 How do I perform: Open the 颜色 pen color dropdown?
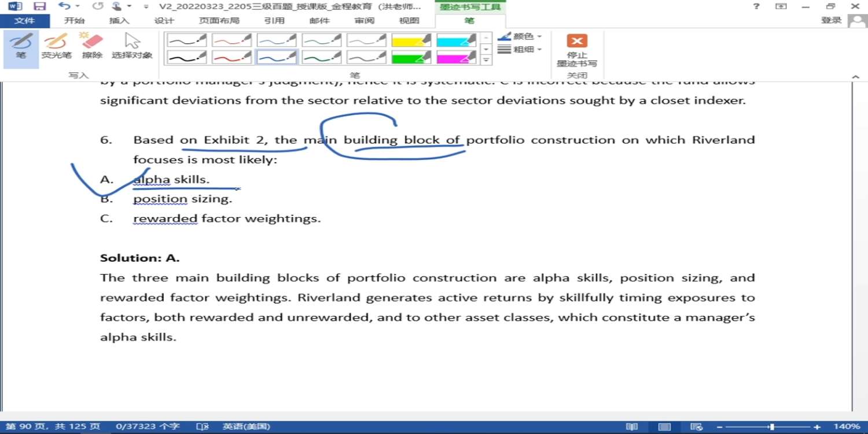coord(520,36)
